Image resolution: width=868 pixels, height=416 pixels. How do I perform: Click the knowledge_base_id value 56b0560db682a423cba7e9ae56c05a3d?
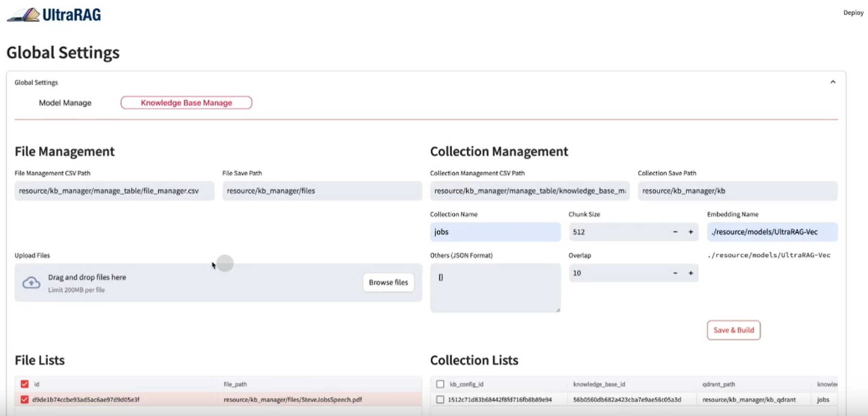point(627,399)
